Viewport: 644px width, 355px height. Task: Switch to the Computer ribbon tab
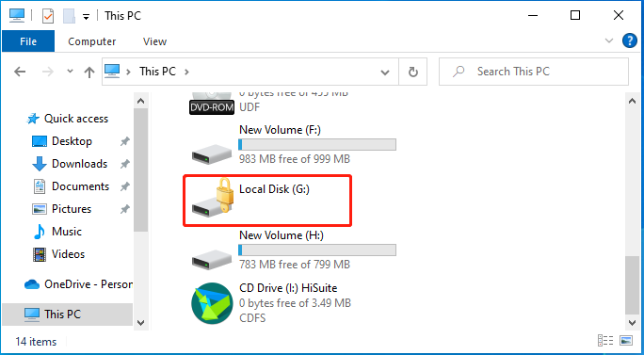(92, 41)
